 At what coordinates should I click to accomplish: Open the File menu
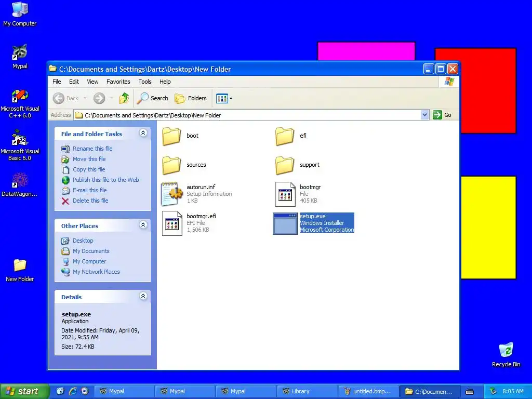[57, 82]
